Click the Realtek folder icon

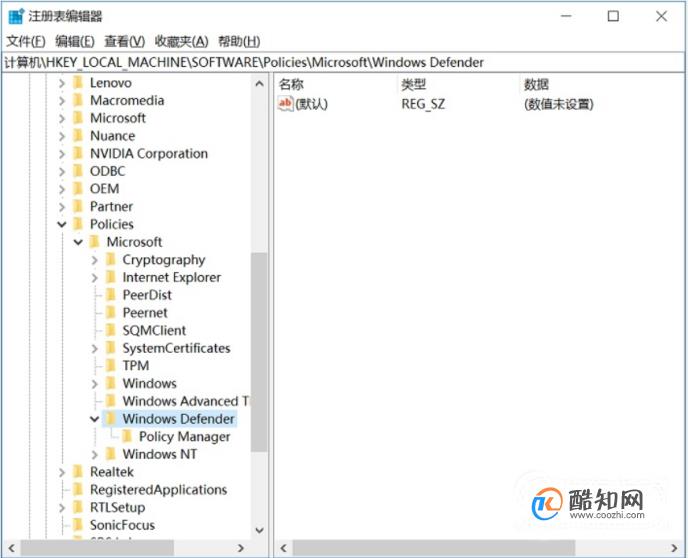click(x=78, y=471)
